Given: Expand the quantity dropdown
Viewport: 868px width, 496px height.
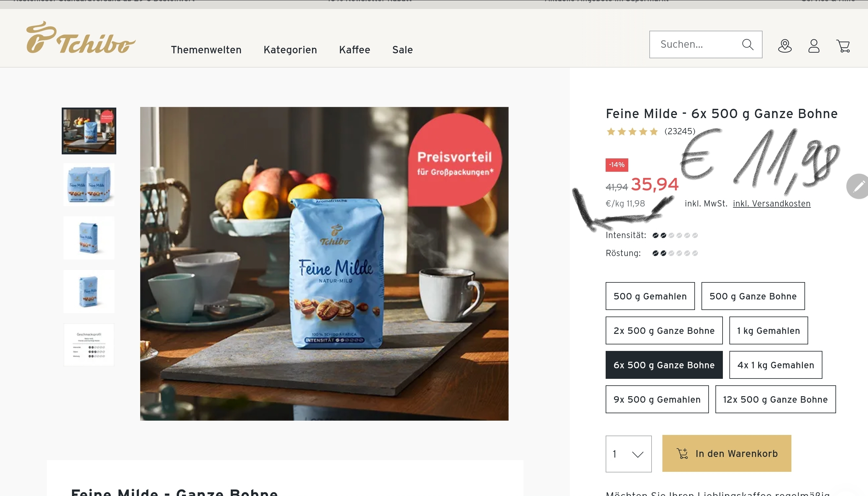Looking at the screenshot, I should point(628,454).
